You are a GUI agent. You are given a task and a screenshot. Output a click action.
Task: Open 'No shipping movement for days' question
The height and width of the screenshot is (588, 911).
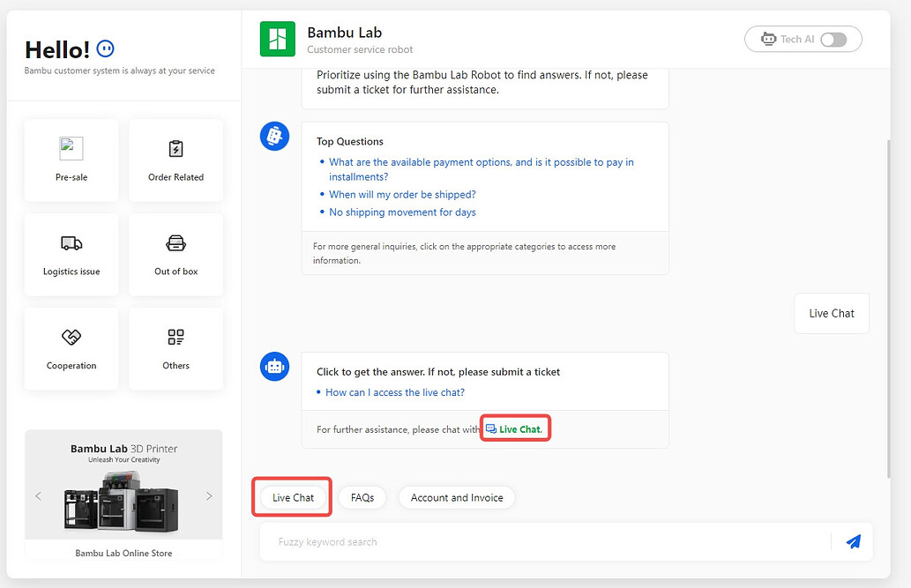(x=402, y=212)
